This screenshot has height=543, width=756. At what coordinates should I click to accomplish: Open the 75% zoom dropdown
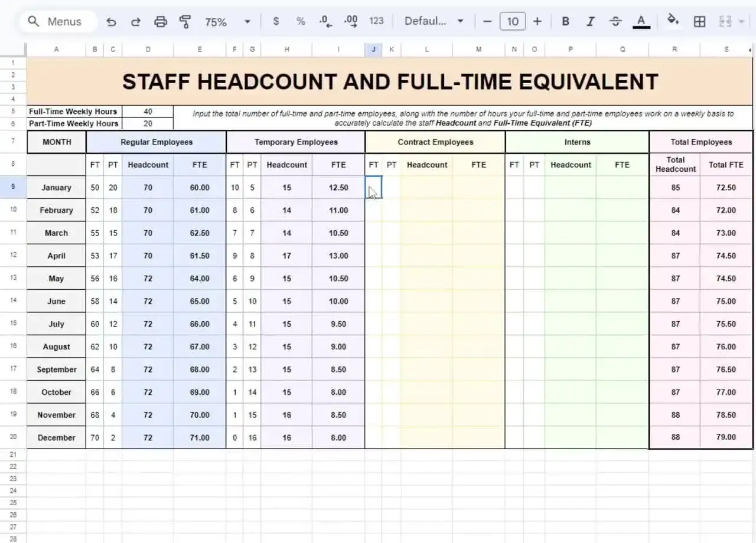pyautogui.click(x=227, y=22)
